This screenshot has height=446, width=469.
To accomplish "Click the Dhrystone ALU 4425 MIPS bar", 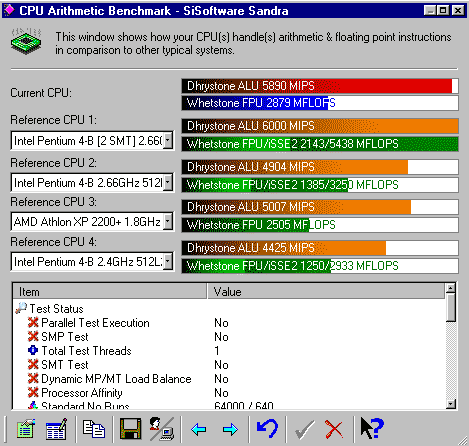I will [320, 248].
